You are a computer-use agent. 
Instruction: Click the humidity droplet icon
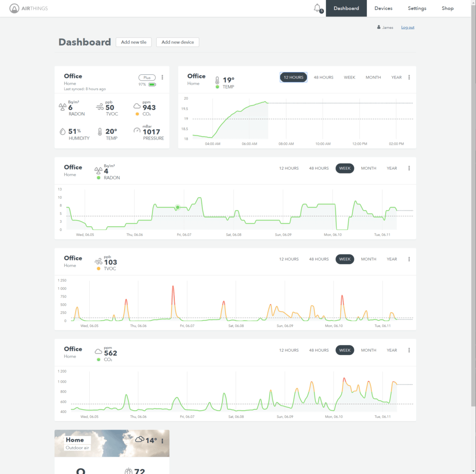[x=62, y=132]
